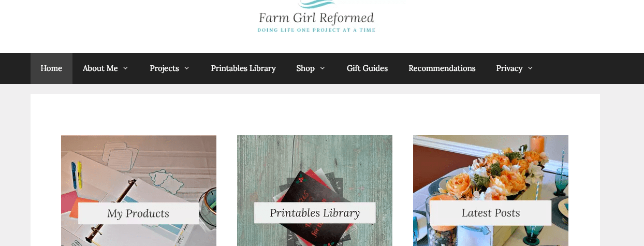Go to the Home menu item
This screenshot has height=246, width=644.
point(51,68)
